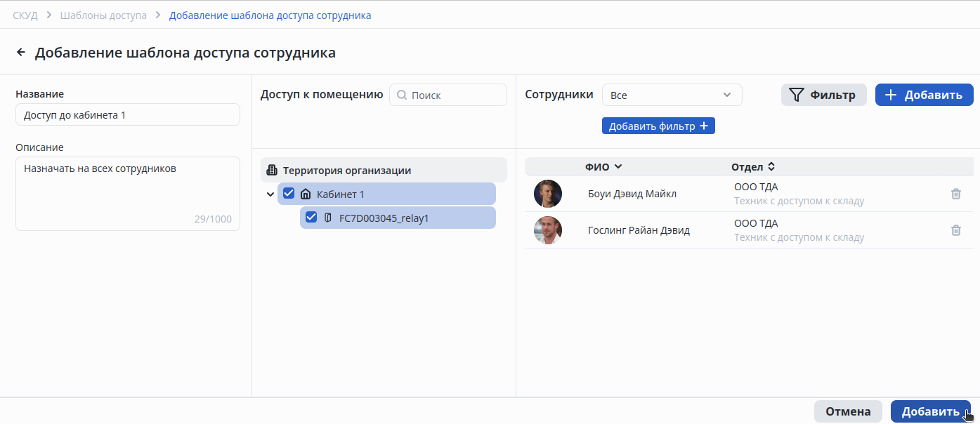Go to СКУД breadcrumb

(25, 15)
